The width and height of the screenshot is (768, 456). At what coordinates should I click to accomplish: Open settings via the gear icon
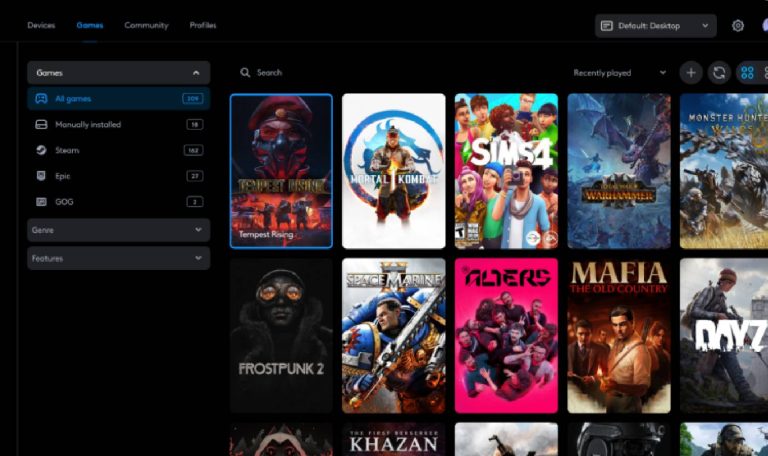click(x=738, y=25)
